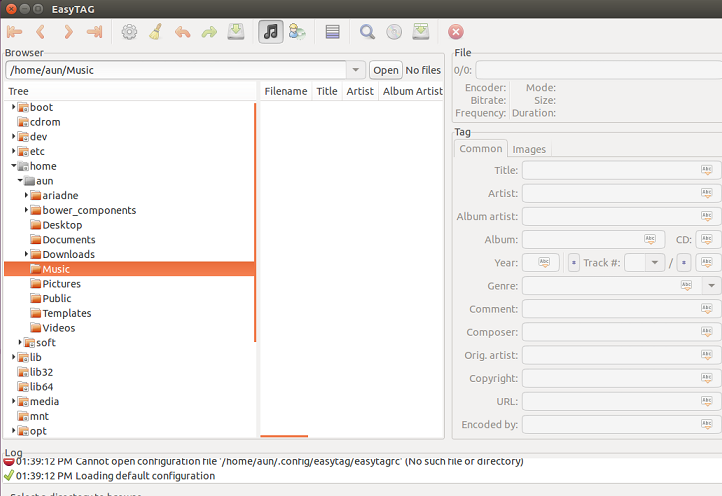
Task: Click the CD database lookup icon
Action: [x=394, y=32]
